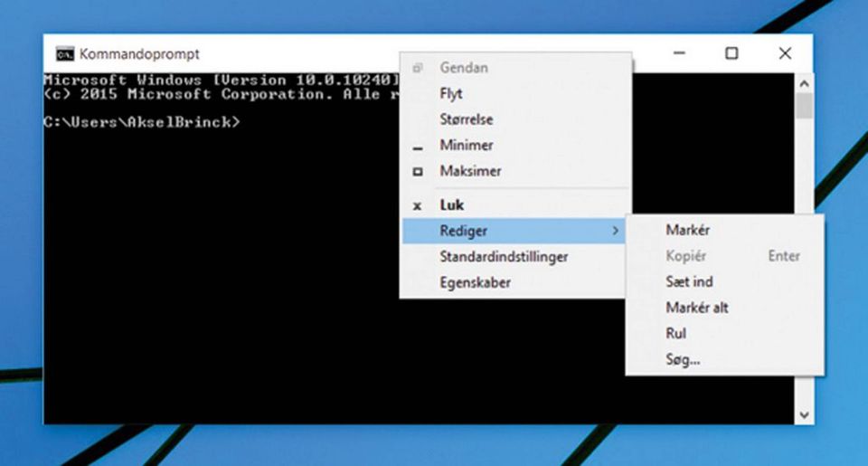This screenshot has height=466, width=868.
Task: Click Markér alt in the submenu
Action: point(696,308)
